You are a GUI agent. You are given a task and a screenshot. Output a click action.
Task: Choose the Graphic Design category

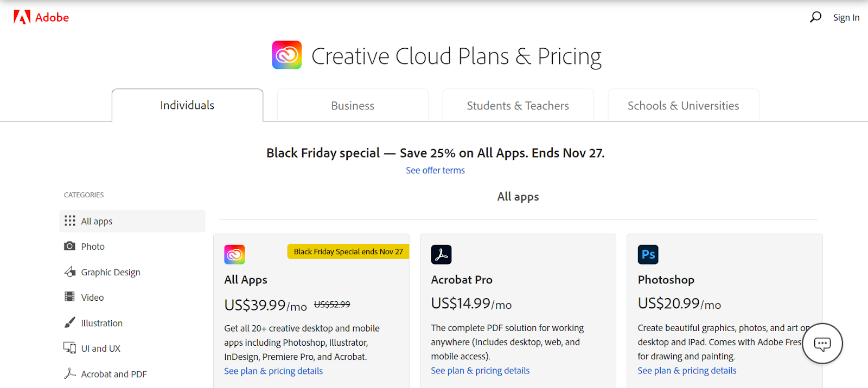pos(111,272)
